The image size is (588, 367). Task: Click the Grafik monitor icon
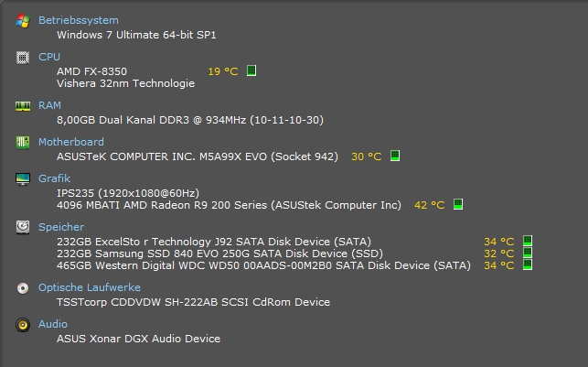pos(23,178)
